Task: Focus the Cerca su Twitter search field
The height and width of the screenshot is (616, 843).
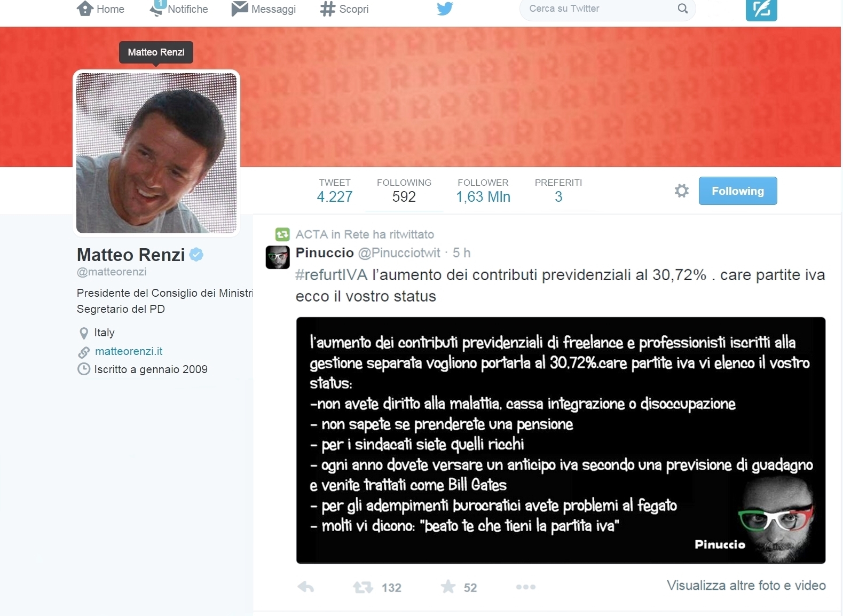Action: point(608,9)
